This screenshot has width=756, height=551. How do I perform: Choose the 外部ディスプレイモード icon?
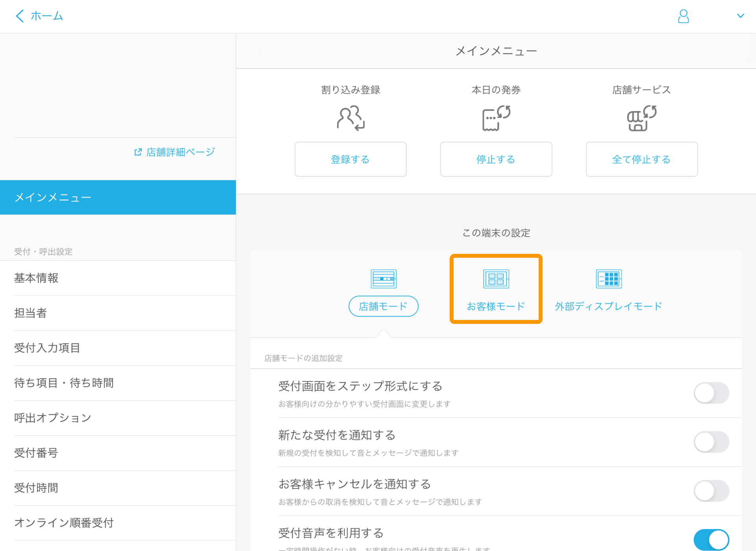608,278
